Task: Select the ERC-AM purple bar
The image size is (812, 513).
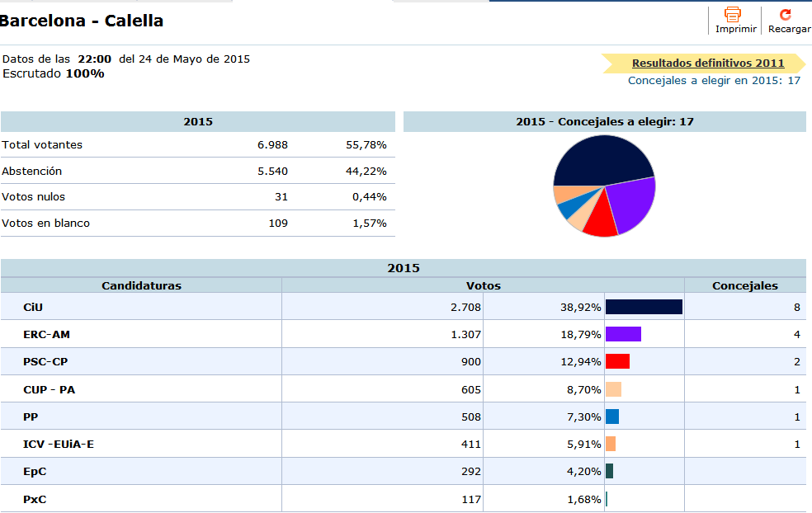Action: (x=623, y=334)
